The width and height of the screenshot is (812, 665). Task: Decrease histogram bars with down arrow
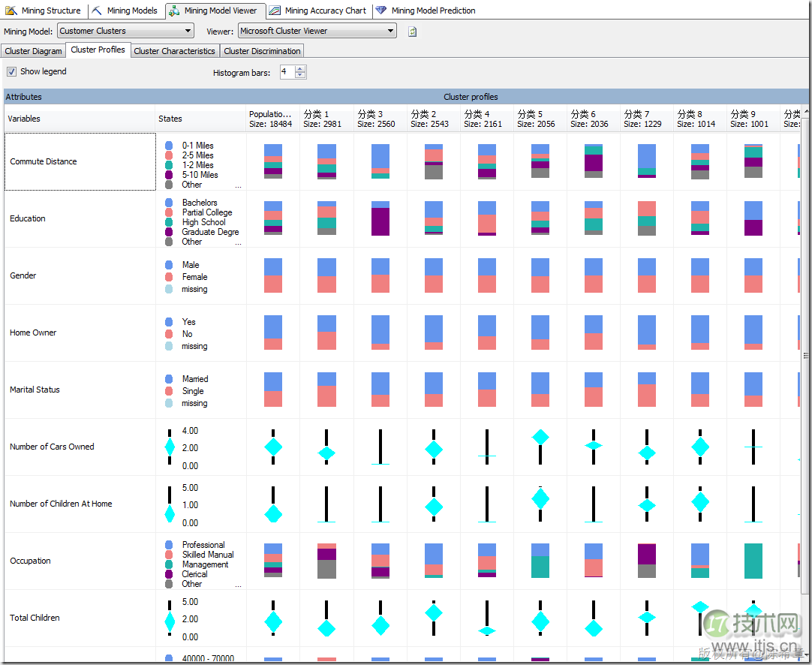[301, 76]
